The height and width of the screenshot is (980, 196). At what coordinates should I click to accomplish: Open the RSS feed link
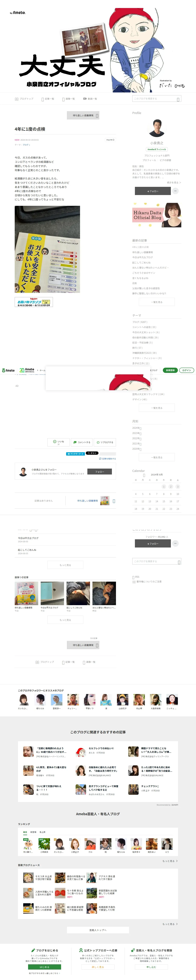136,577
